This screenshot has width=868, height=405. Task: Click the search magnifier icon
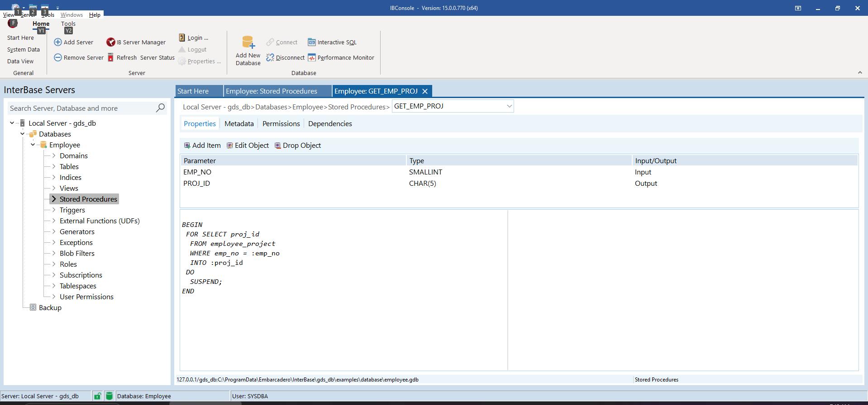(x=160, y=108)
